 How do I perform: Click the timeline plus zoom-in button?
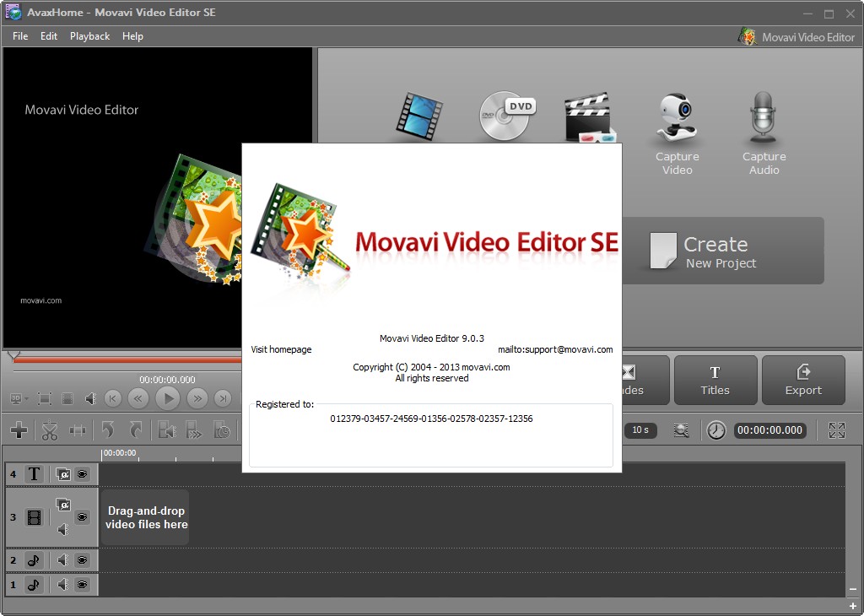(x=853, y=606)
